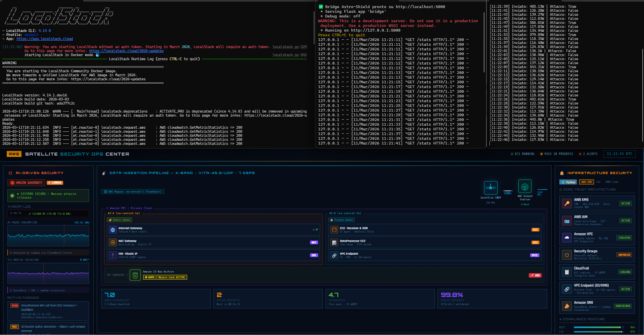Open the app.localstack.cloud link
This screenshot has width=644, height=335.
click(45, 39)
